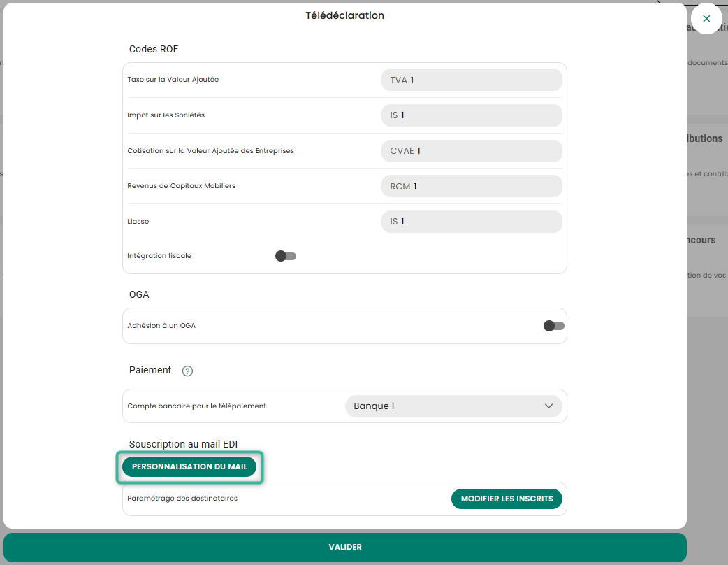The height and width of the screenshot is (565, 728).
Task: Click the TVA 1 code field
Action: (x=472, y=80)
